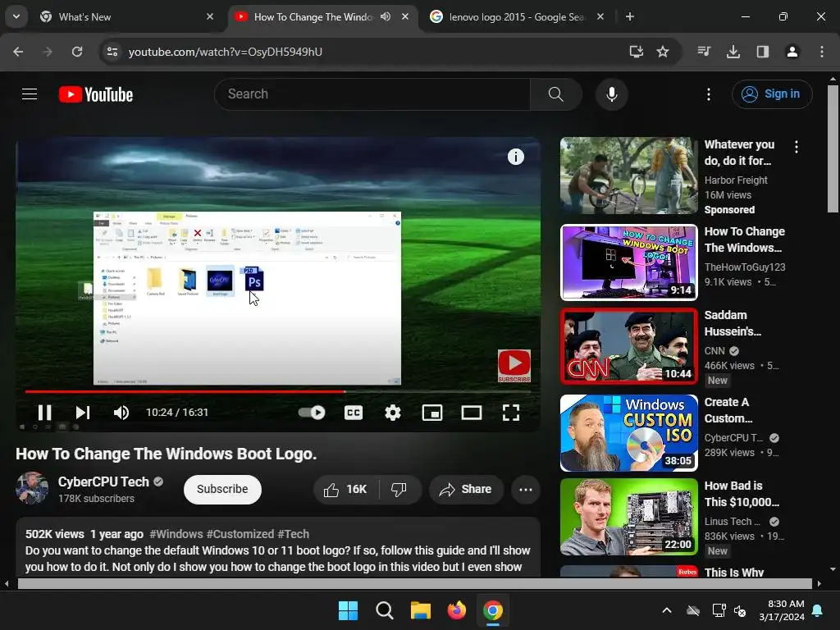The width and height of the screenshot is (840, 630).
Task: Follow the #Windows hashtag link
Action: click(176, 534)
